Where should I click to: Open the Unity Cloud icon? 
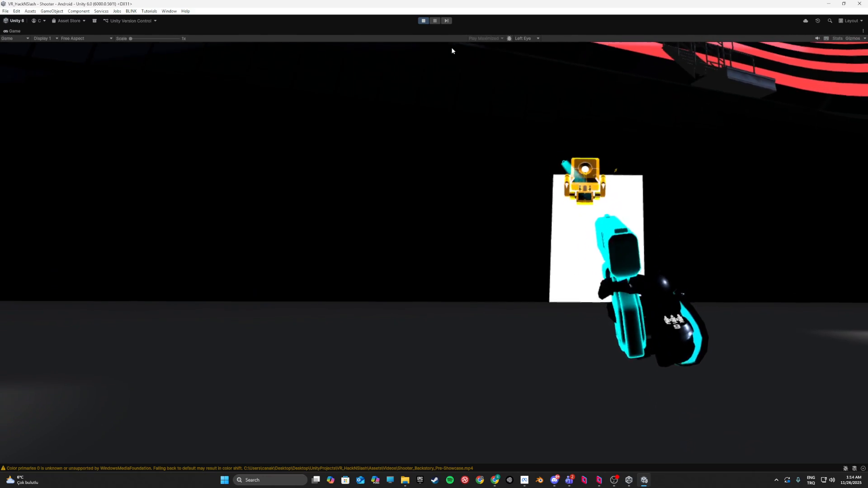coord(806,21)
